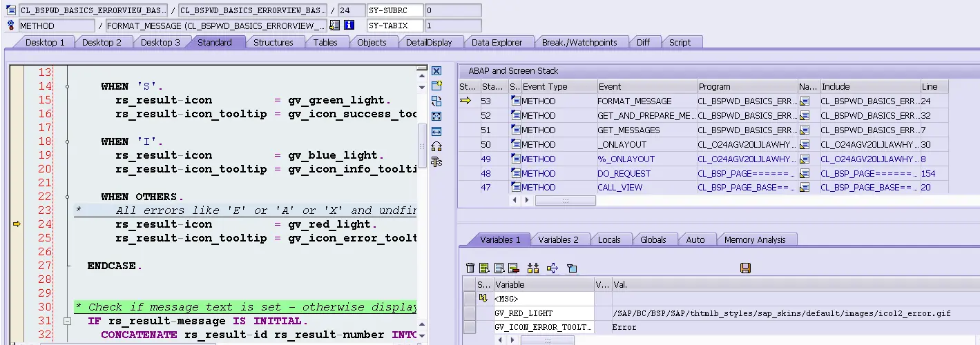Click the SY-TABIX field
The image size is (980, 345).
pos(394,26)
